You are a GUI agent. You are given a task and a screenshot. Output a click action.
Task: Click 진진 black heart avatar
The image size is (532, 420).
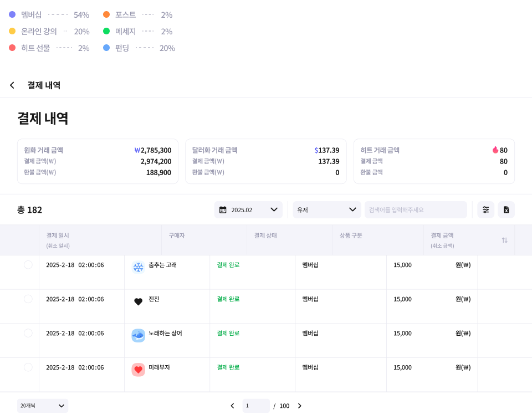[138, 301]
